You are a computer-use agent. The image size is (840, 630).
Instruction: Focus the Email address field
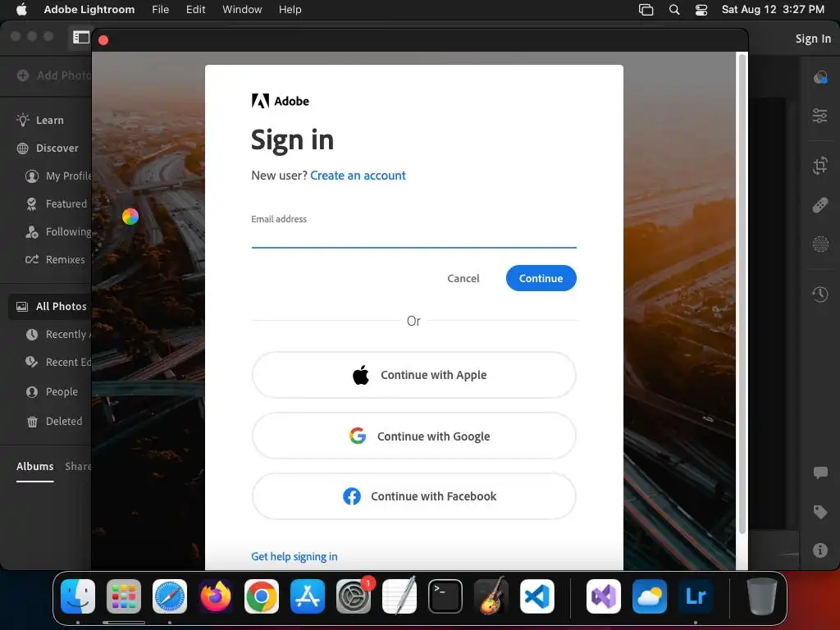coord(413,235)
